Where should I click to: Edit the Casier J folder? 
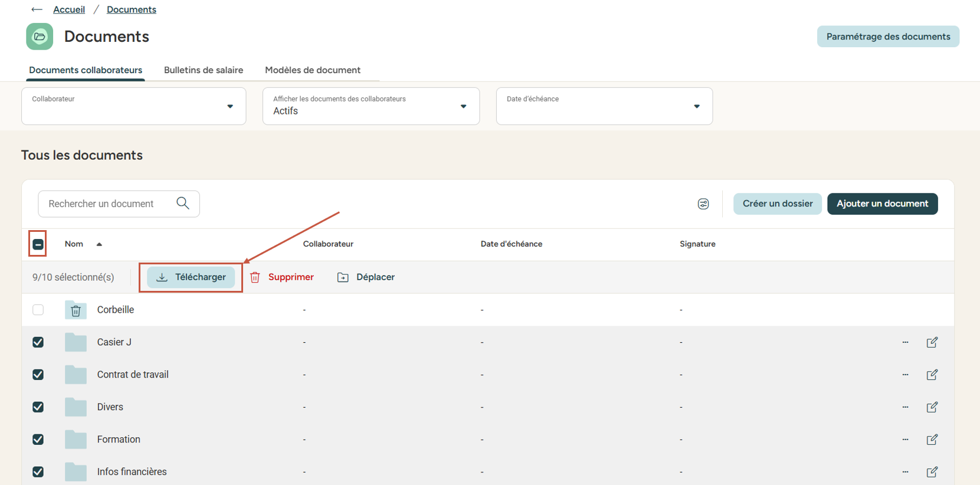[x=932, y=342]
